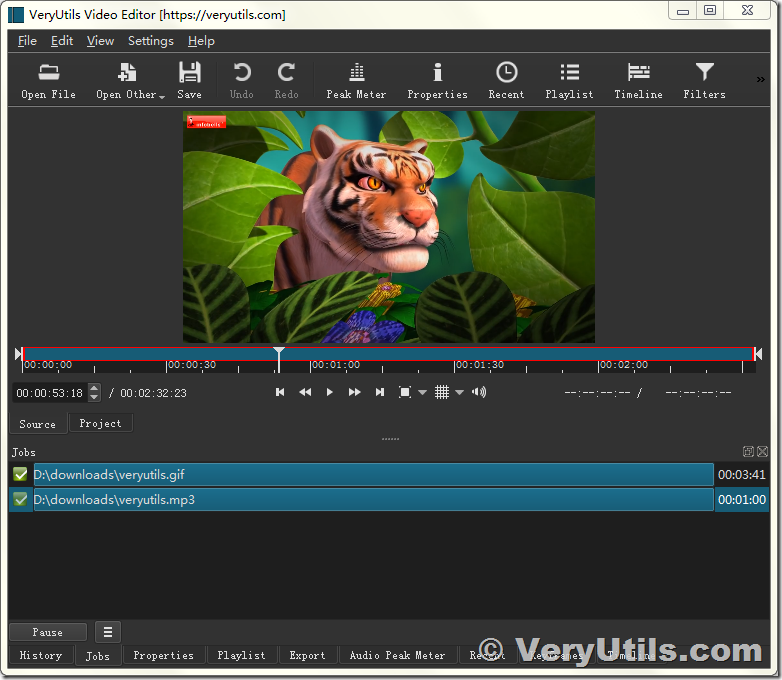Click the current timecode field 00:00:53:18
The image size is (782, 680).
point(49,393)
